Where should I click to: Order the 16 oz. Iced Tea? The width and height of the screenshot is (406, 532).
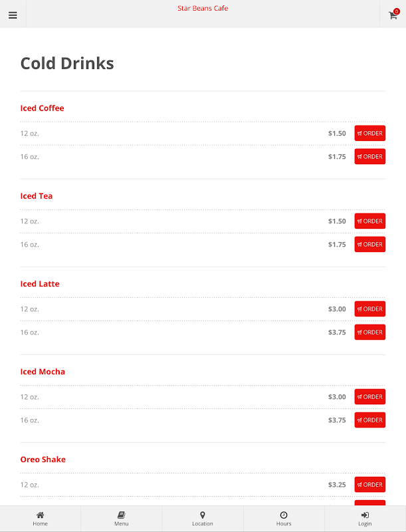[x=369, y=244]
